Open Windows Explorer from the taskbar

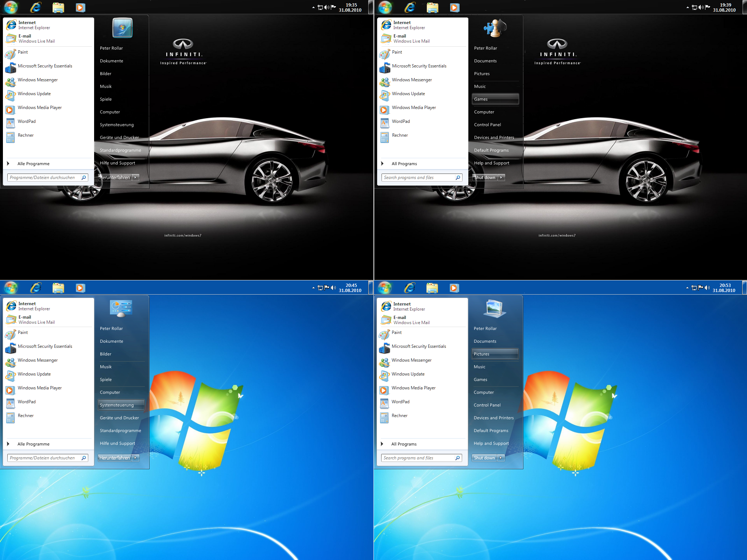click(x=58, y=7)
